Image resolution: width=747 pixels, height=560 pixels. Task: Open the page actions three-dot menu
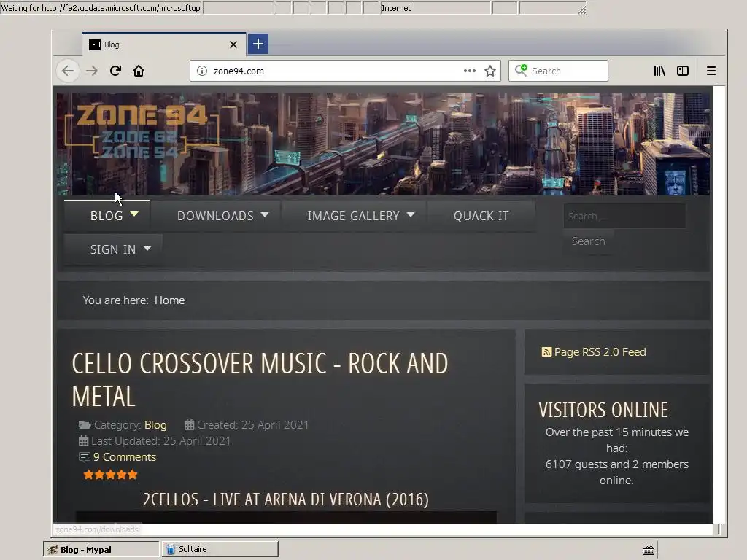tap(469, 71)
